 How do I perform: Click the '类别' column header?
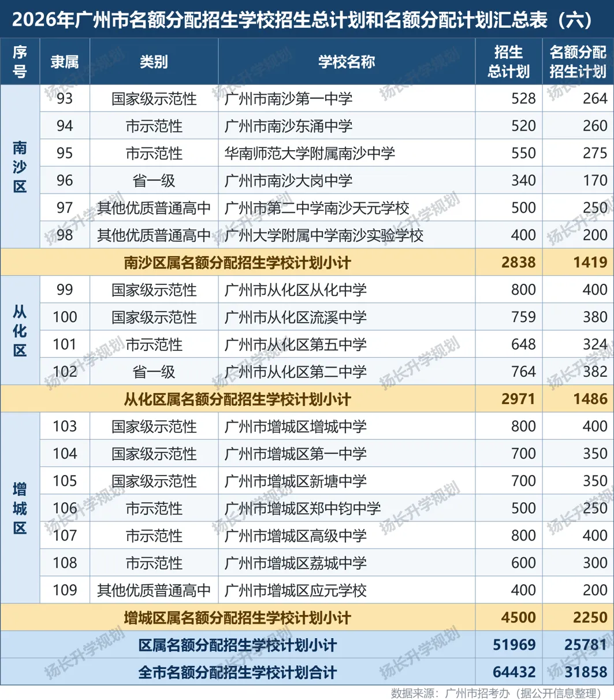[x=154, y=62]
